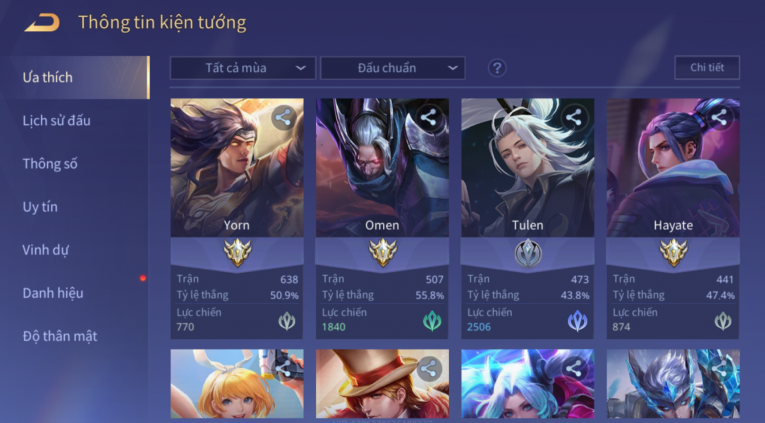Share the Omen hero card
This screenshot has width=765, height=423.
pos(428,118)
